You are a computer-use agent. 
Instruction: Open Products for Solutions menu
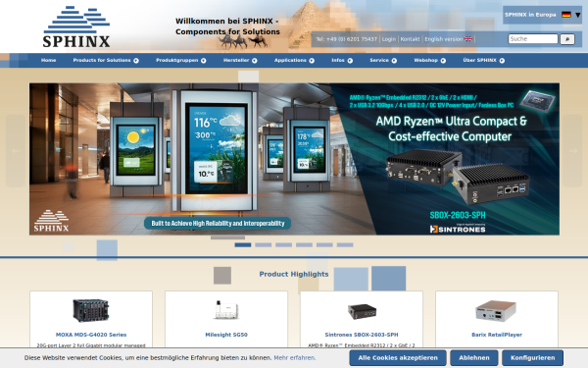click(102, 60)
